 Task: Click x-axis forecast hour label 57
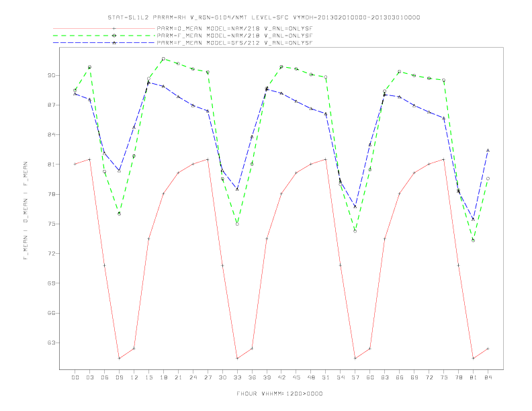[x=355, y=377]
